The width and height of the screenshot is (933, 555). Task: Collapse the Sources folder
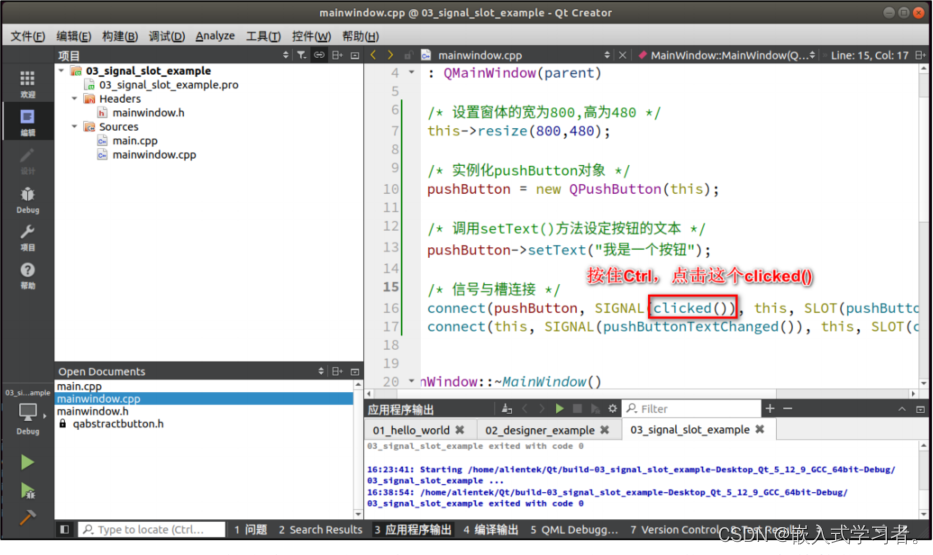tap(74, 126)
